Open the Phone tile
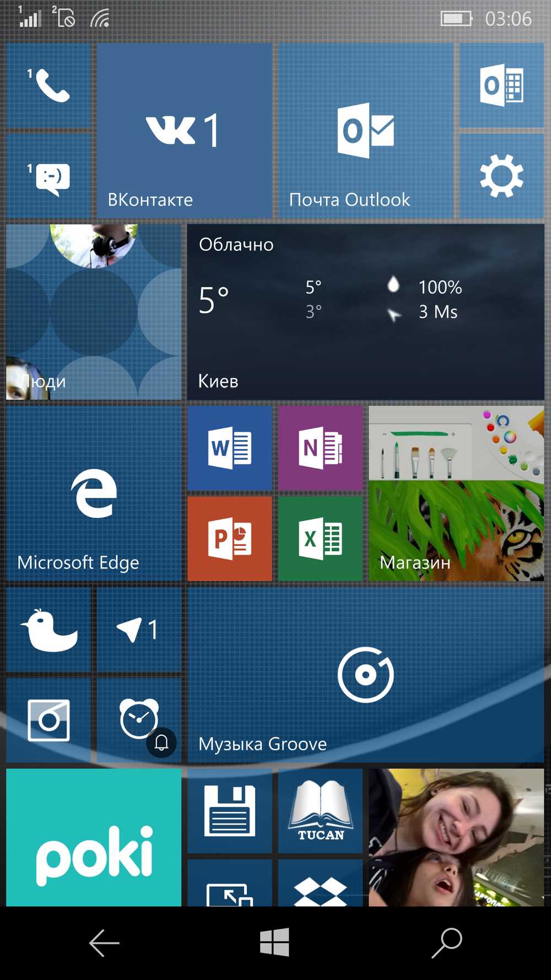 tap(48, 85)
